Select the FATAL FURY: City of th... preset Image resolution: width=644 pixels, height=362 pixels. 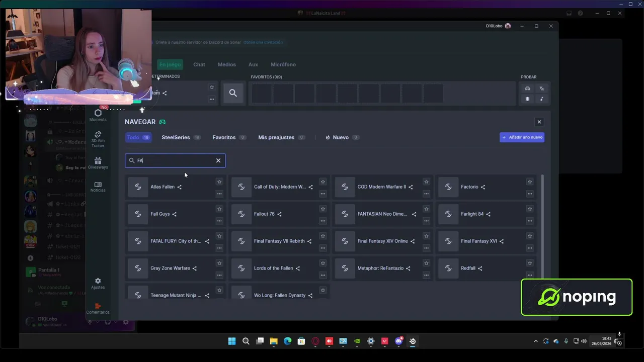[x=175, y=241]
